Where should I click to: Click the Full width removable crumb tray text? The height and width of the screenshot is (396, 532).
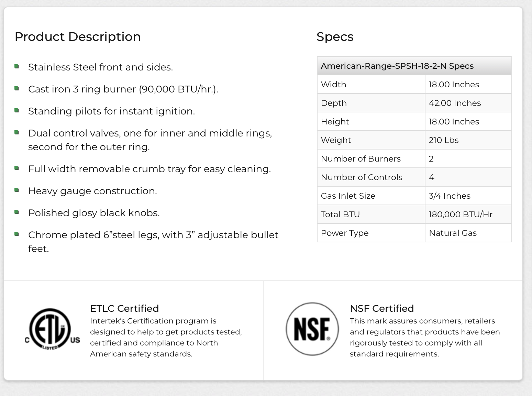pos(149,169)
